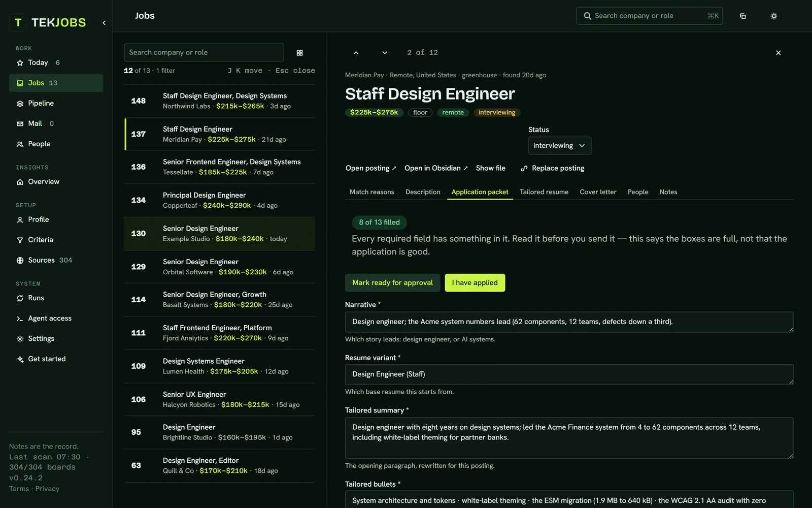This screenshot has width=812, height=508.
Task: Click the Show file button
Action: (x=491, y=168)
